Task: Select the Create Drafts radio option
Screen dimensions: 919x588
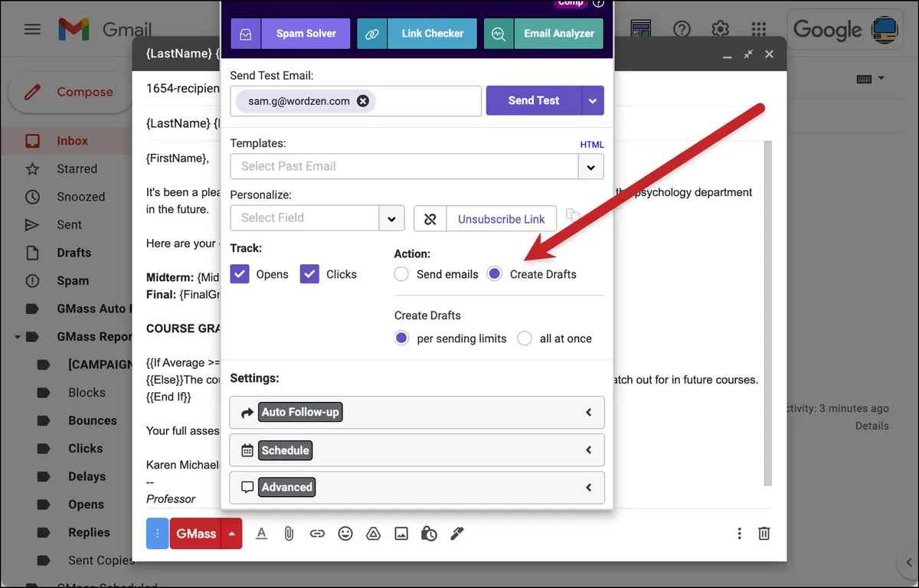Action: pyautogui.click(x=495, y=274)
